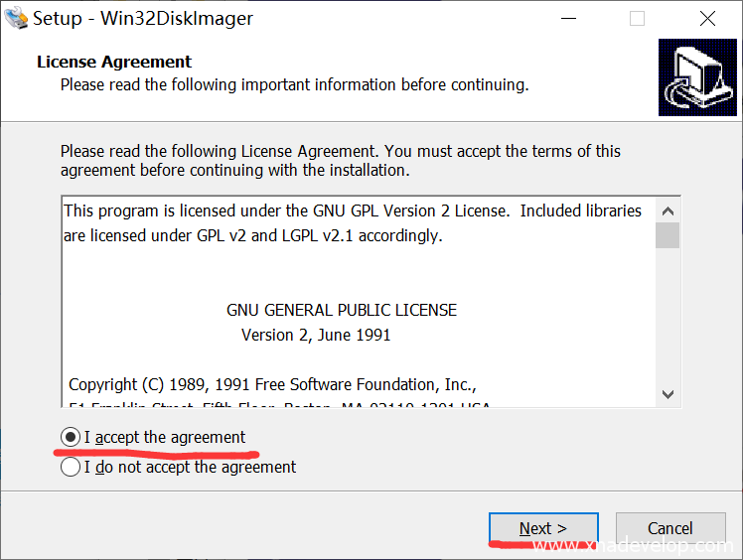743x560 pixels.
Task: Choose "I do not accept the agreement"
Action: click(x=71, y=467)
